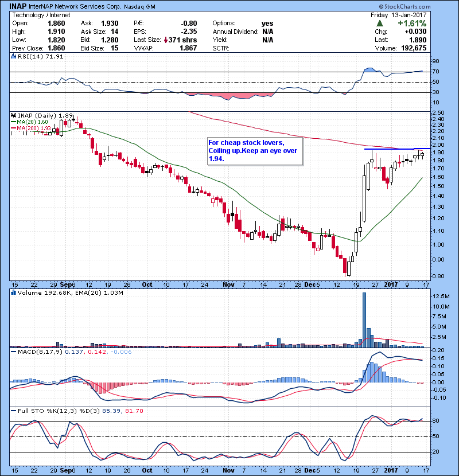Screen dimensions: 459x476
Task: Click the MACD legend line marker
Action: pyautogui.click(x=13, y=352)
